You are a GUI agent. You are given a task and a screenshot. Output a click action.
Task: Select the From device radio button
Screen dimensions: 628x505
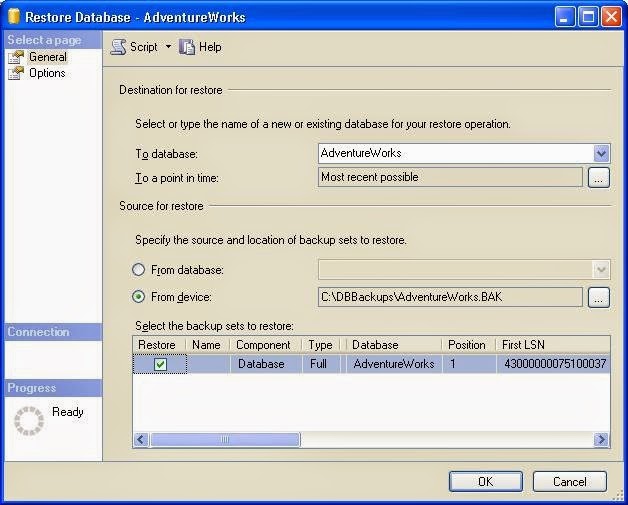pyautogui.click(x=139, y=297)
